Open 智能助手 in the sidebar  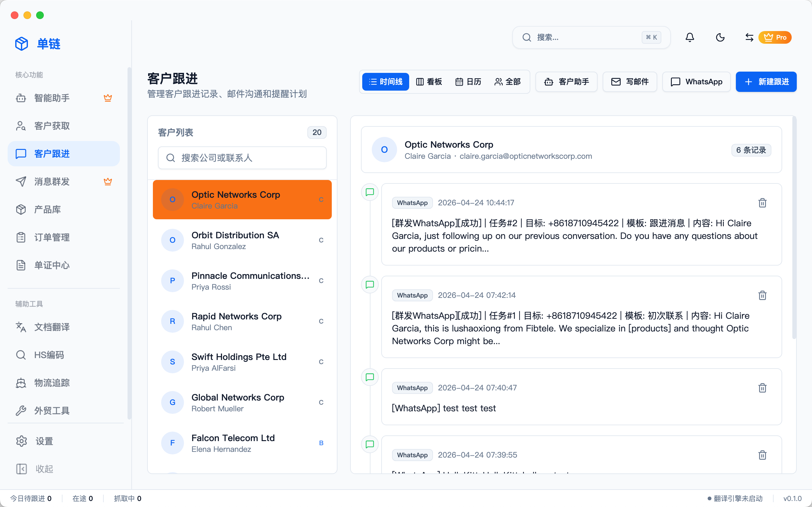coord(52,98)
